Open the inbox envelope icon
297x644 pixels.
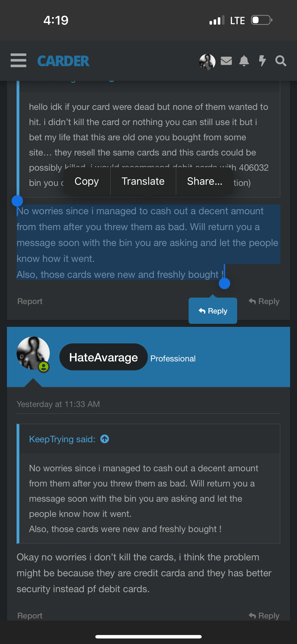(226, 61)
